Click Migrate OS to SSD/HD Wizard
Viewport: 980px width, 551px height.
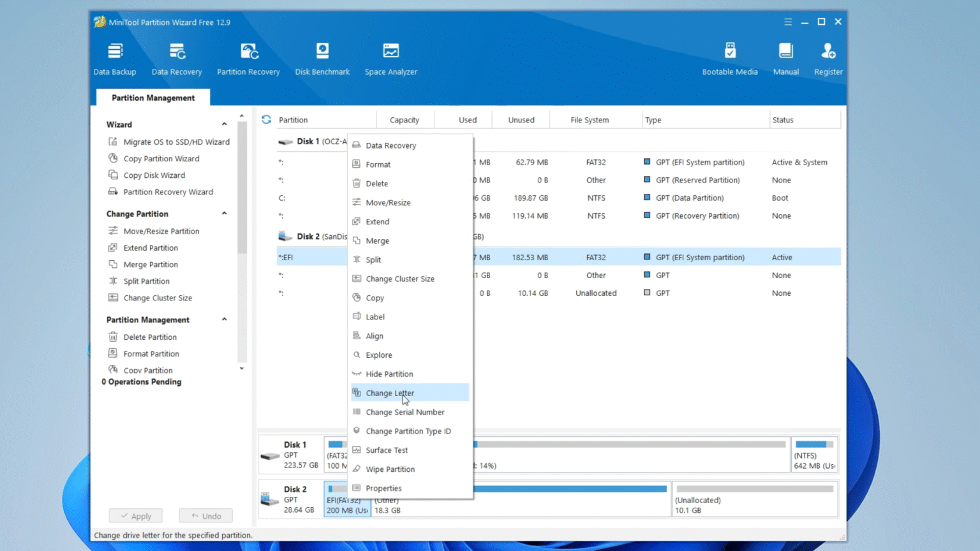[176, 142]
